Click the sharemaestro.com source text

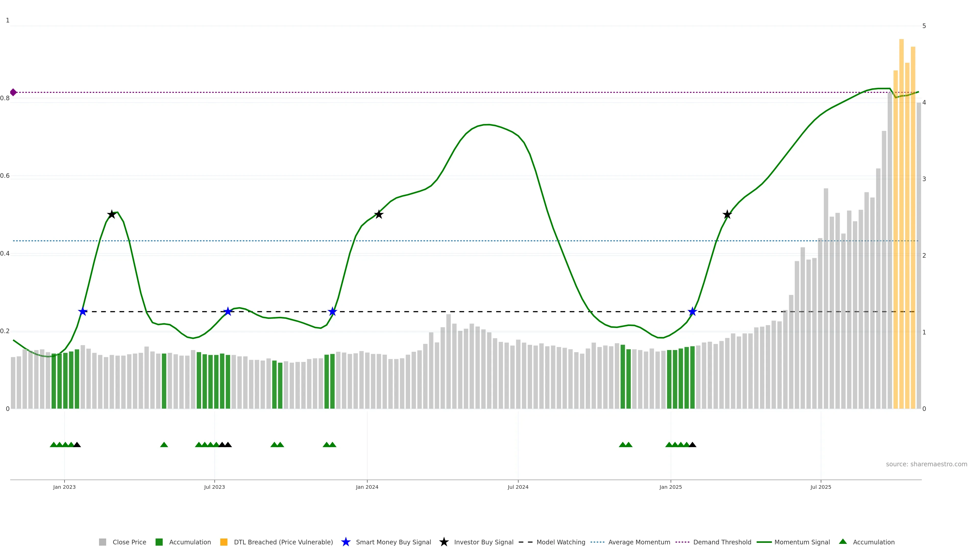coord(926,464)
